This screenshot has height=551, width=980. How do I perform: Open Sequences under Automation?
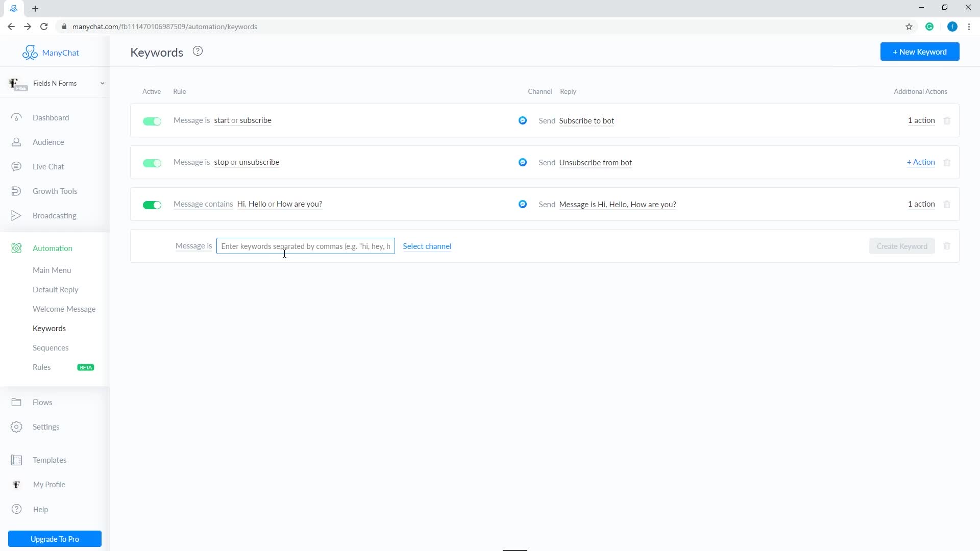(50, 347)
